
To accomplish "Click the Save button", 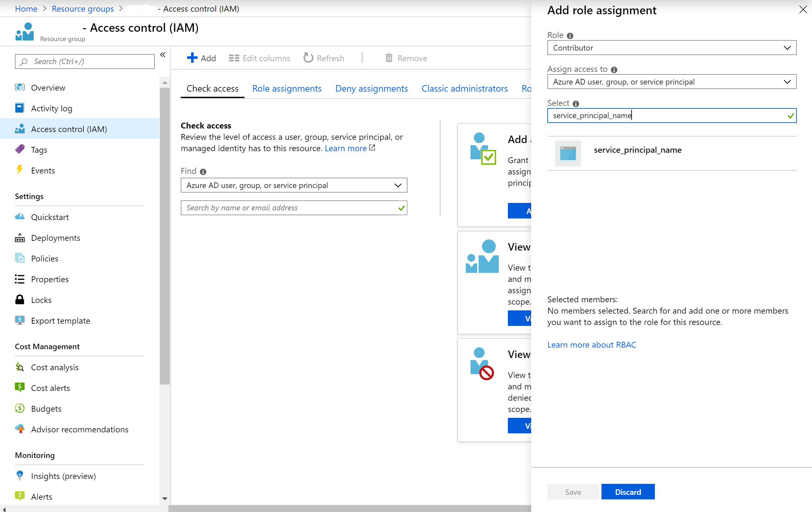I will coord(573,492).
